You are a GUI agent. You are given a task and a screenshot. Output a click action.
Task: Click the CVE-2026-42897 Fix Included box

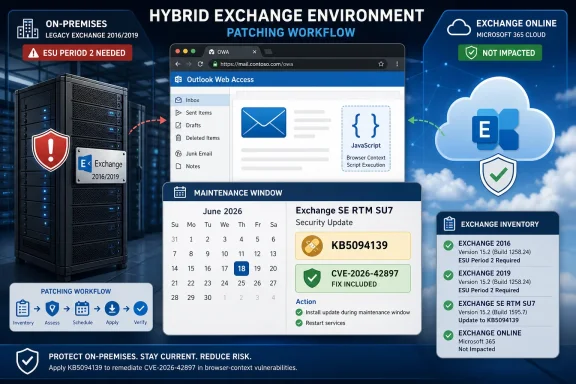point(353,278)
